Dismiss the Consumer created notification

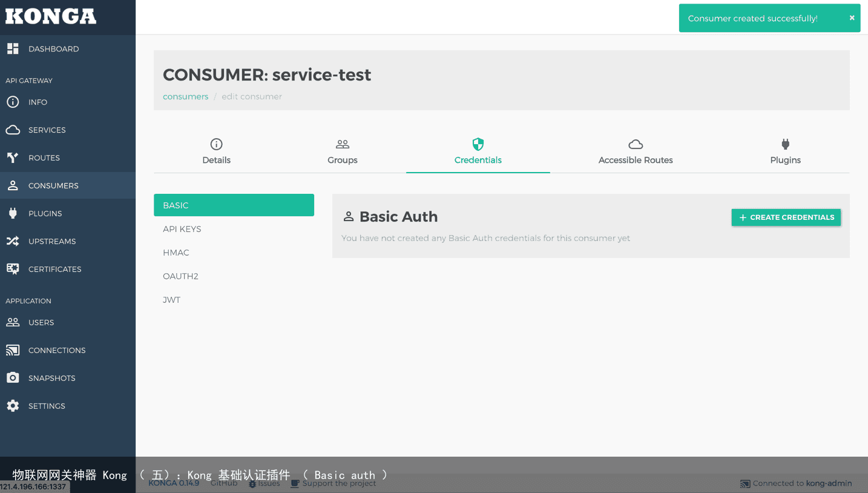pyautogui.click(x=852, y=18)
